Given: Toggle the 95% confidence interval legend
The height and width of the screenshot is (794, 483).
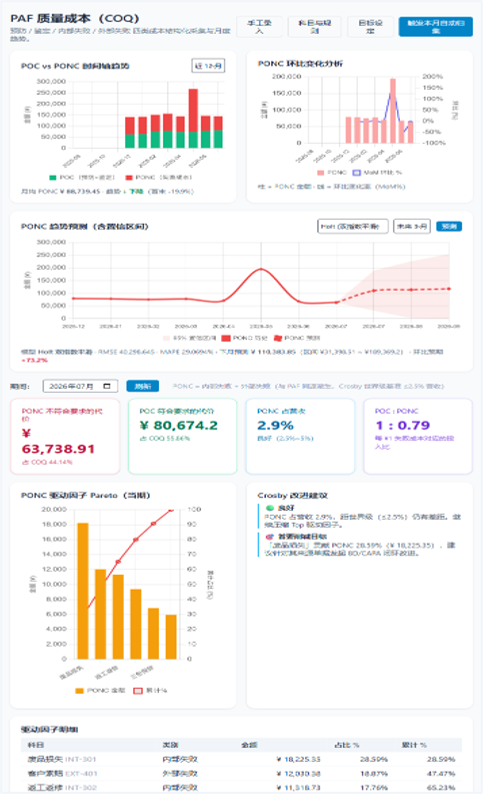Looking at the screenshot, I should point(189,338).
